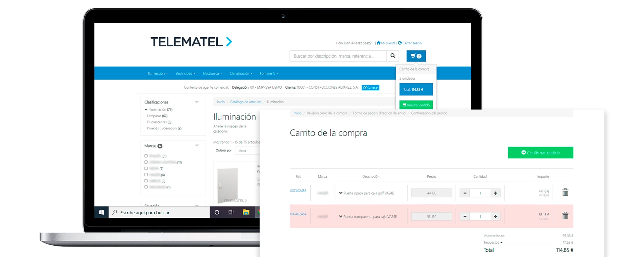644x257 pixels.
Task: Click Forma de pago y dirección breadcrumb
Action: [x=379, y=113]
